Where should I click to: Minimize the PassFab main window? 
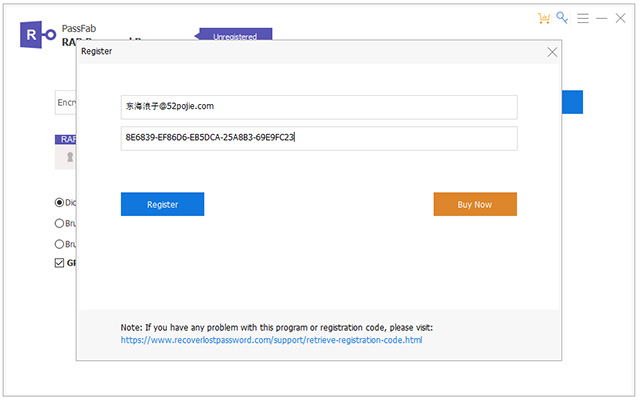coord(602,18)
